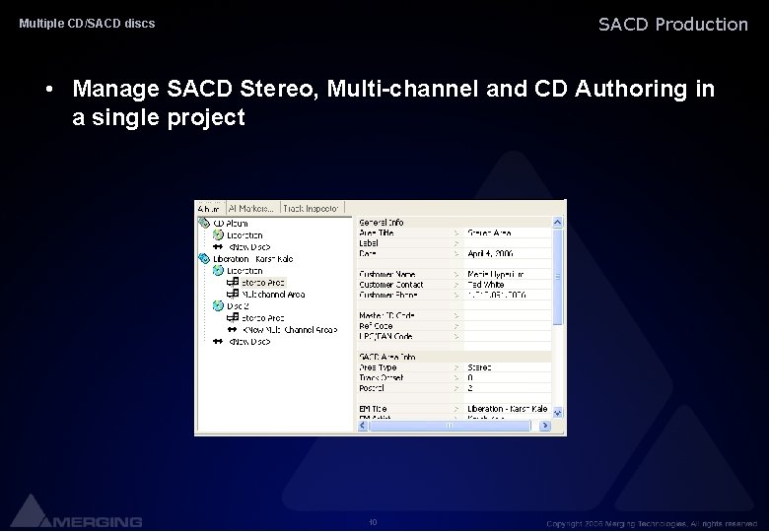The width and height of the screenshot is (769, 532).
Task: Click the UPC/EAN Code value field
Action: (x=507, y=336)
